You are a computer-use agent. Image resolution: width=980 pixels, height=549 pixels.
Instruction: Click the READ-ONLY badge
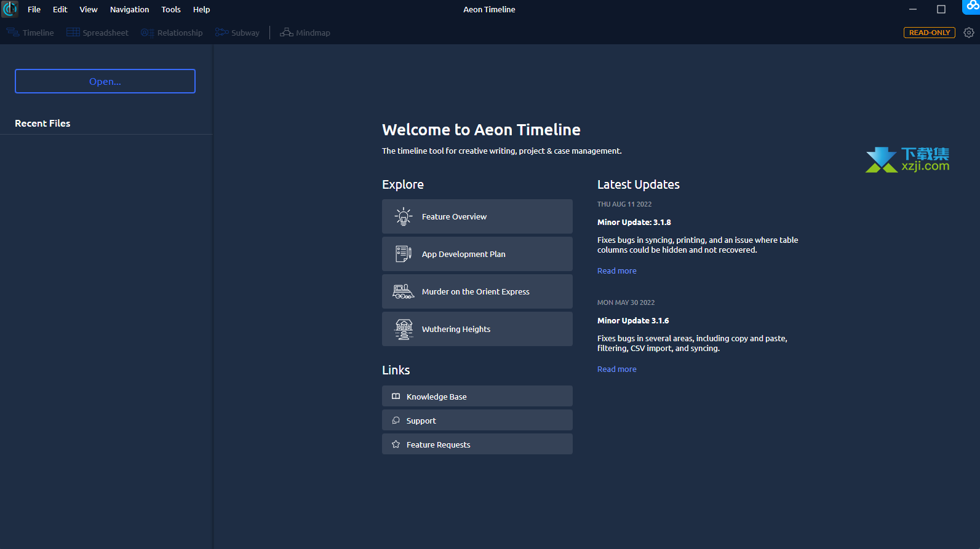coord(929,33)
